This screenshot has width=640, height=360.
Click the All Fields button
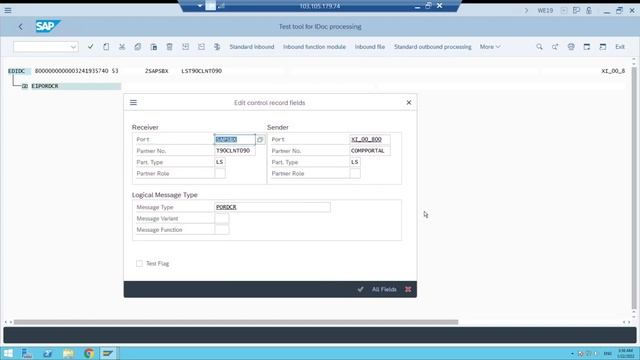pyautogui.click(x=384, y=289)
